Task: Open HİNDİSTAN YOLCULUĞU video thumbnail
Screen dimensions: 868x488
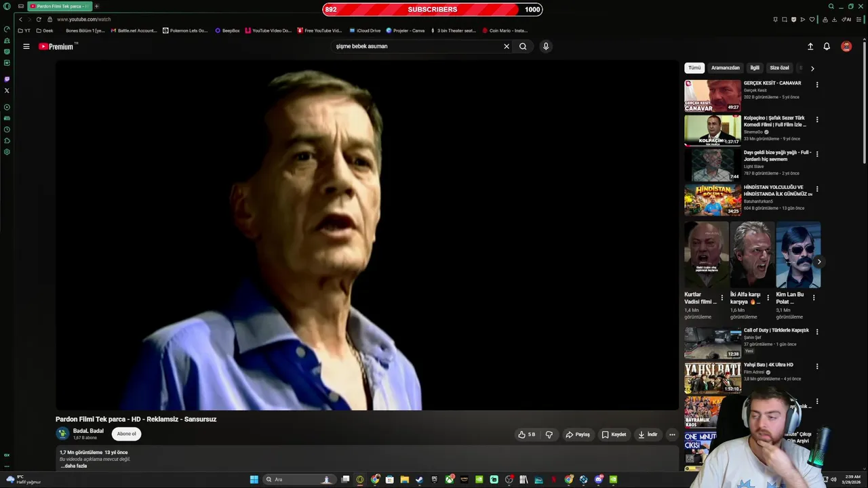Action: pyautogui.click(x=713, y=199)
